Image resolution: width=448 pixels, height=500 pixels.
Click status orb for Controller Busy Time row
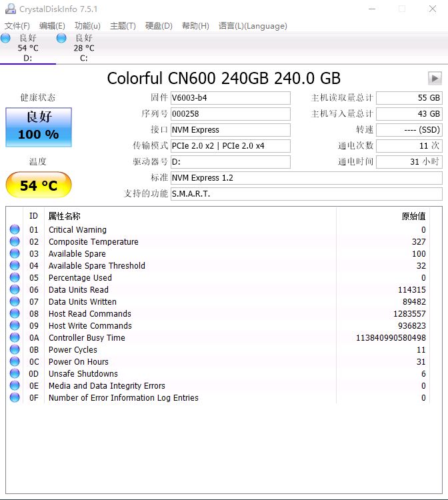(15, 337)
